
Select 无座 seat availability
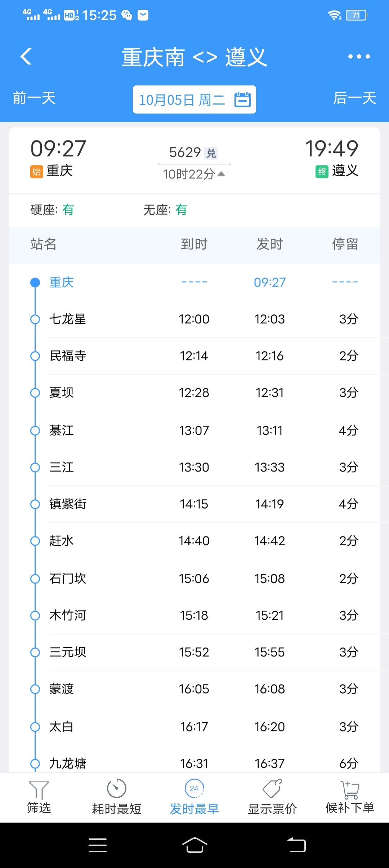pos(165,210)
